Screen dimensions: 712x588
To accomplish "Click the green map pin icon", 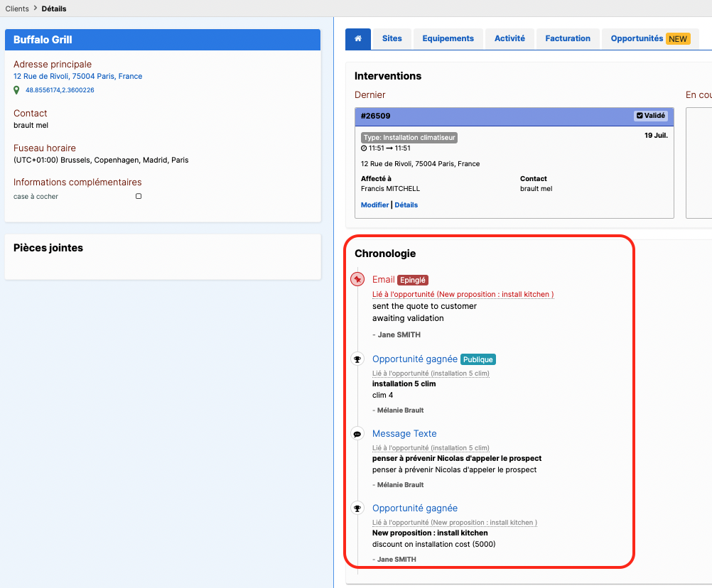I will pos(16,90).
